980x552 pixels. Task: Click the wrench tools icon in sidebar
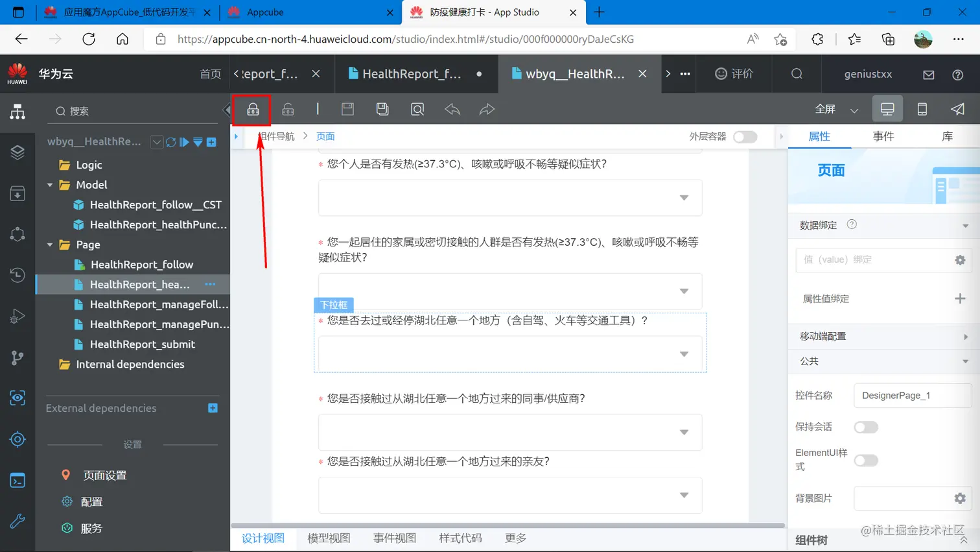(17, 521)
